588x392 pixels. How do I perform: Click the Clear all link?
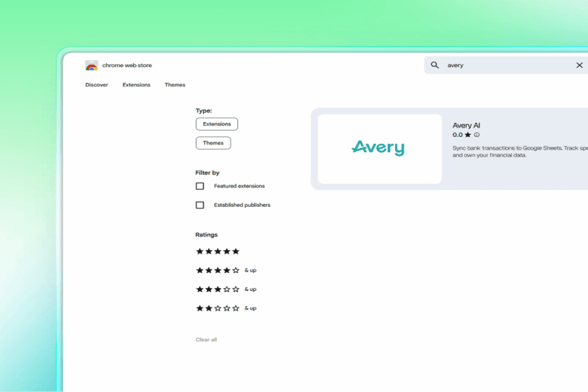click(x=206, y=340)
